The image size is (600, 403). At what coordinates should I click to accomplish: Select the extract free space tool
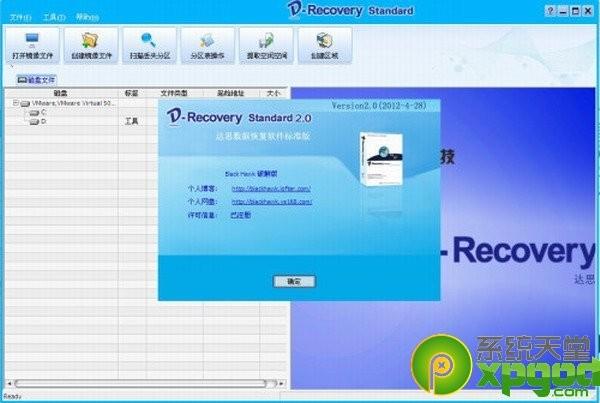pos(266,46)
